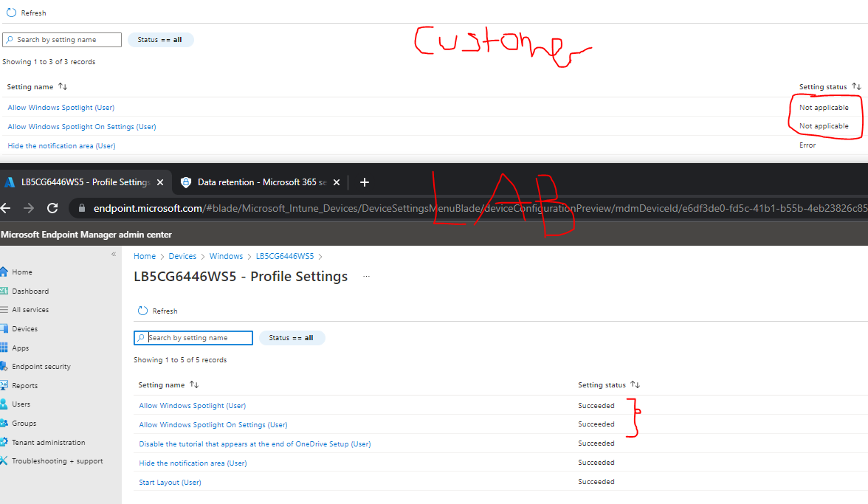The image size is (868, 504).
Task: Open Customer Hide the notification area setting
Action: point(61,146)
